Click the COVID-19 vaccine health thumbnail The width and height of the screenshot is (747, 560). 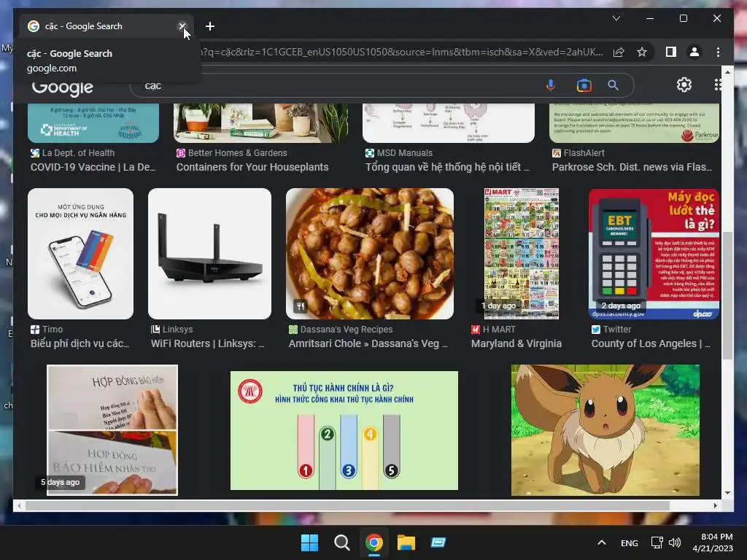[93, 122]
